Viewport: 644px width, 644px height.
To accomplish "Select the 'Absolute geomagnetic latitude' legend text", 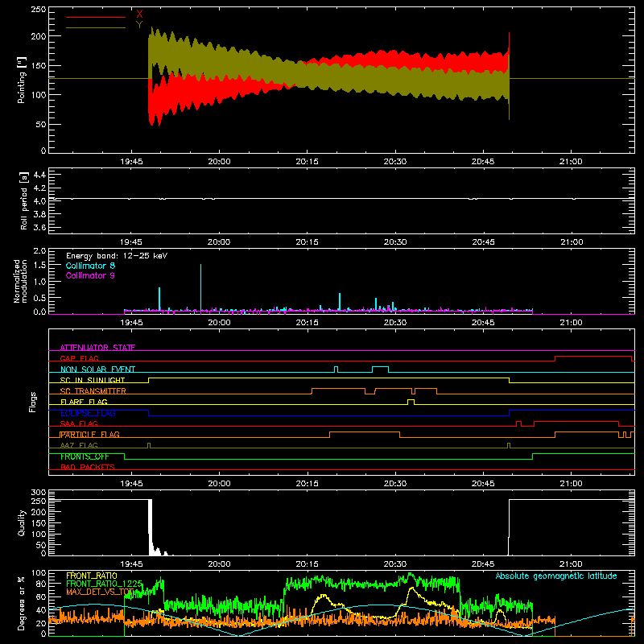I will pos(556,576).
